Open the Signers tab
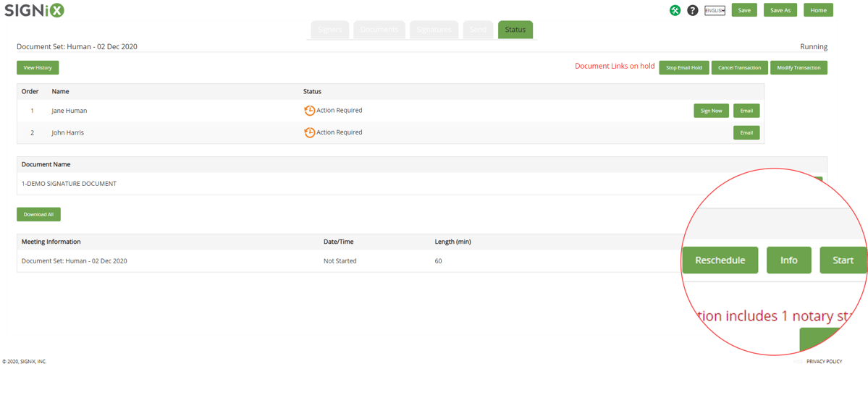868x416 pixels. point(330,30)
